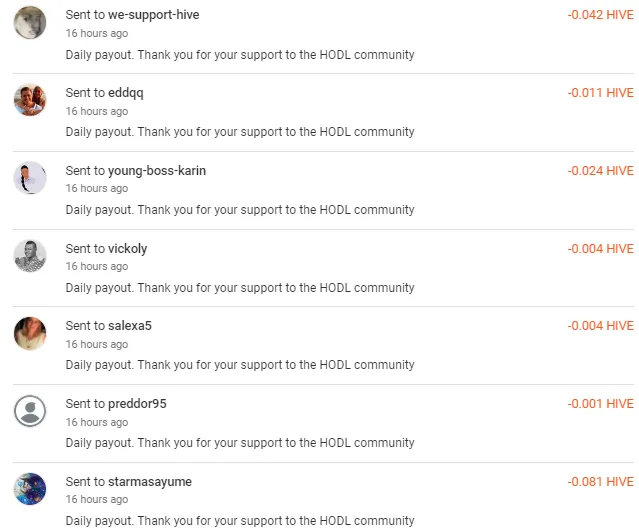Open starmasayume username link

[x=150, y=482]
